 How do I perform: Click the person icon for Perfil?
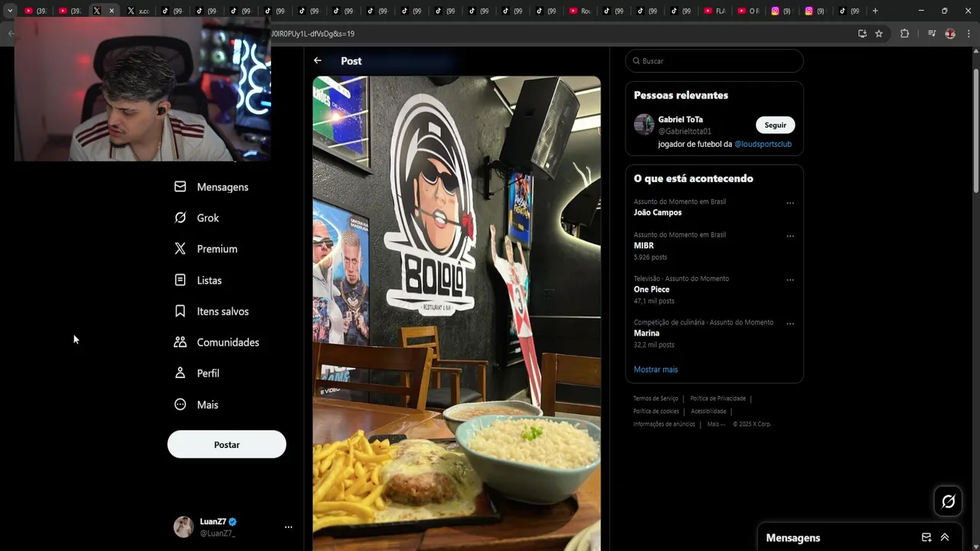point(180,373)
